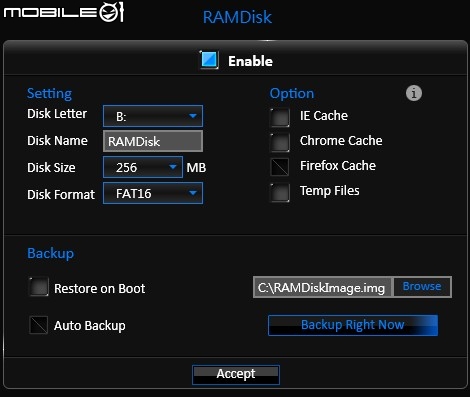The image size is (470, 397).
Task: Enable the Chrome Cache option
Action: click(x=280, y=142)
